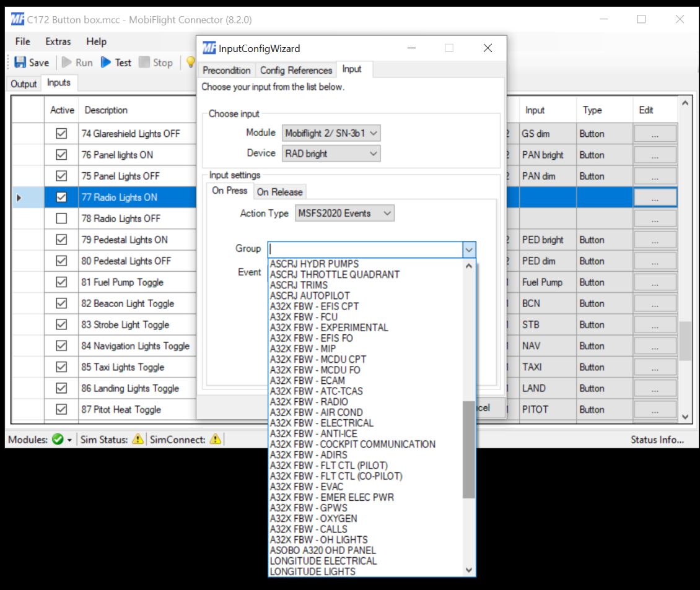This screenshot has height=590, width=700.
Task: Select A32X FBW - RADIO from the list
Action: click(x=309, y=402)
